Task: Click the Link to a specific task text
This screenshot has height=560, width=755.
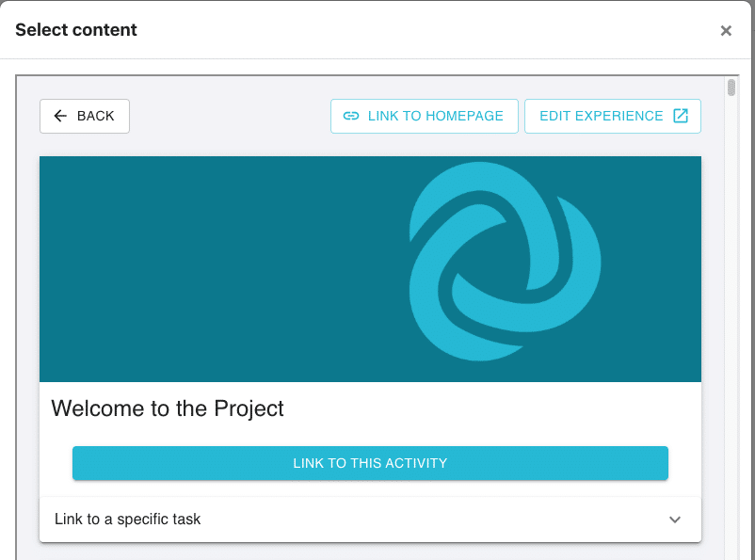Action: pyautogui.click(x=128, y=520)
